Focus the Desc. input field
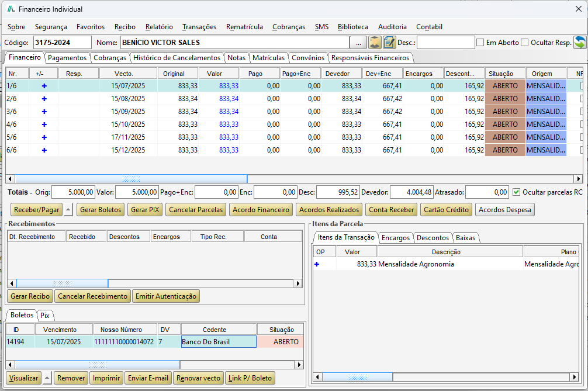The height and width of the screenshot is (391, 588). (445, 42)
